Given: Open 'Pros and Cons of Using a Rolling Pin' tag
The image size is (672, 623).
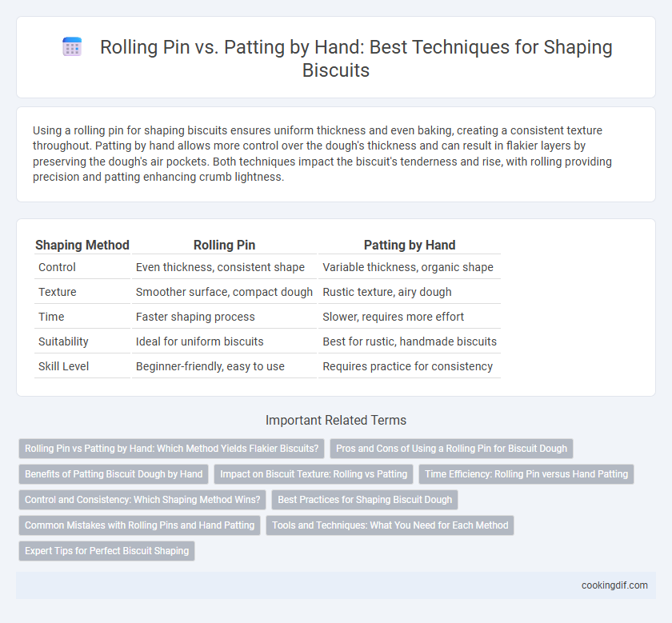Looking at the screenshot, I should click(x=451, y=449).
